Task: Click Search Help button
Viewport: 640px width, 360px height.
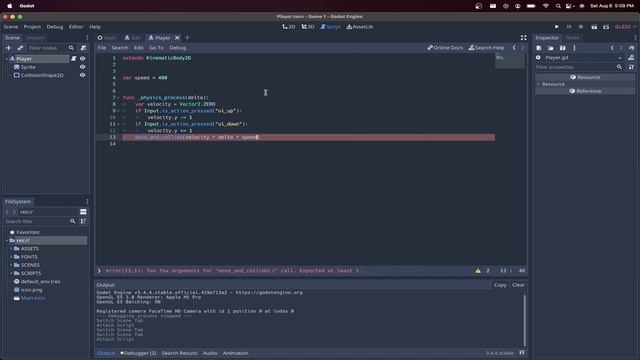Action: click(487, 48)
